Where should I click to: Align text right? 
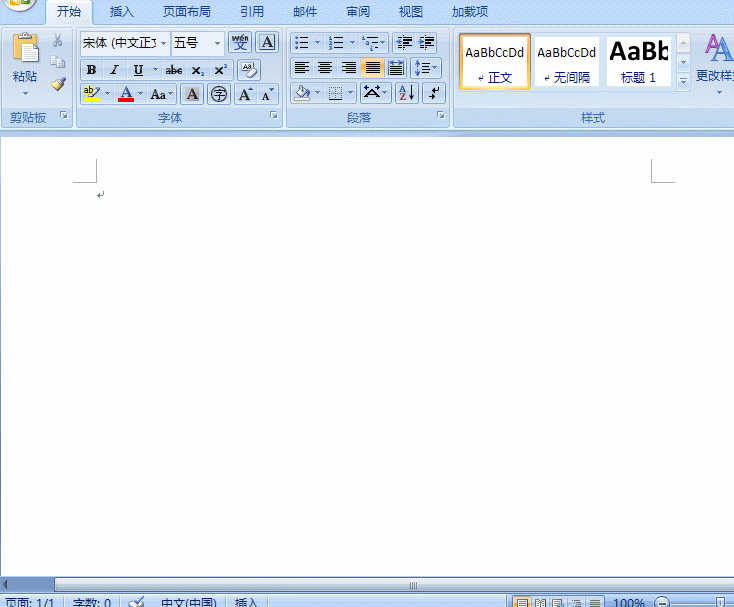click(349, 68)
